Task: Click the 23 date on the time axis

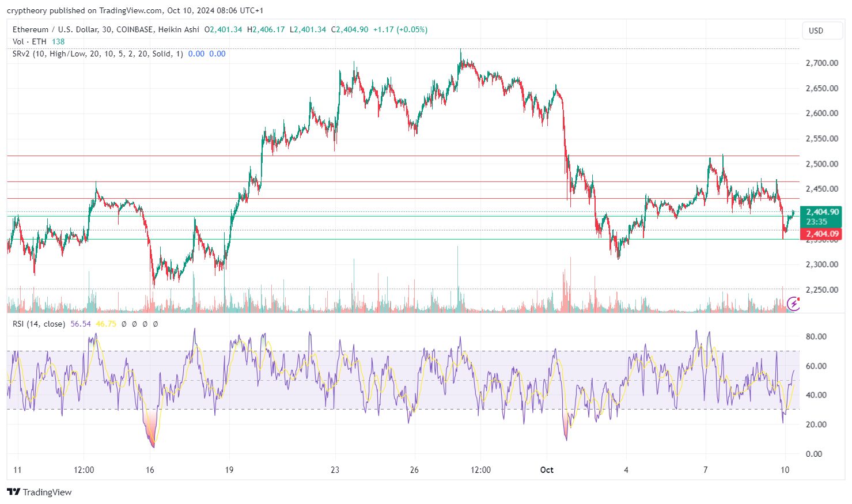Action: 335,470
